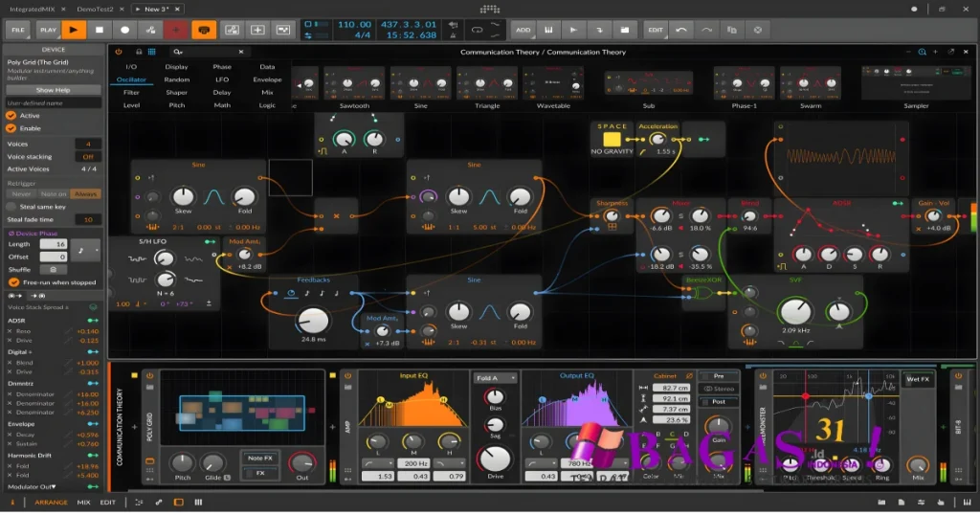Click the bars icon right of the bottom panel icon

[x=198, y=503]
